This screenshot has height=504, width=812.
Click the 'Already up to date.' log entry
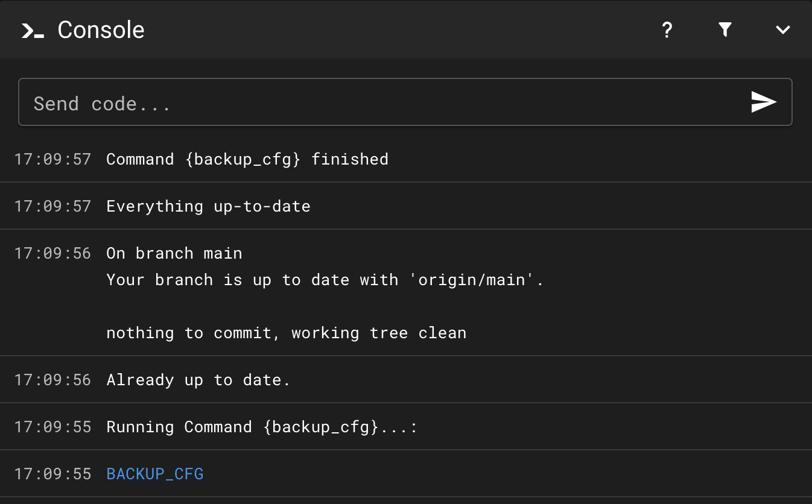click(x=198, y=380)
